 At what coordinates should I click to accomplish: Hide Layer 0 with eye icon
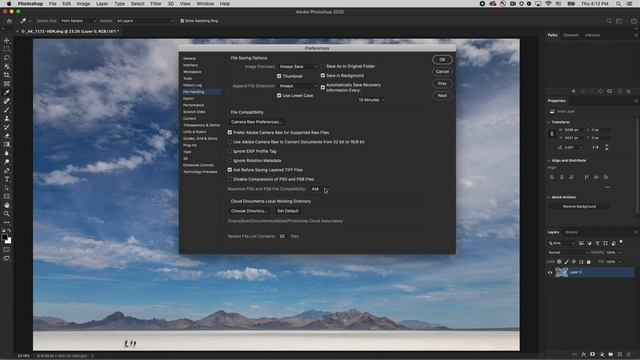tap(550, 272)
